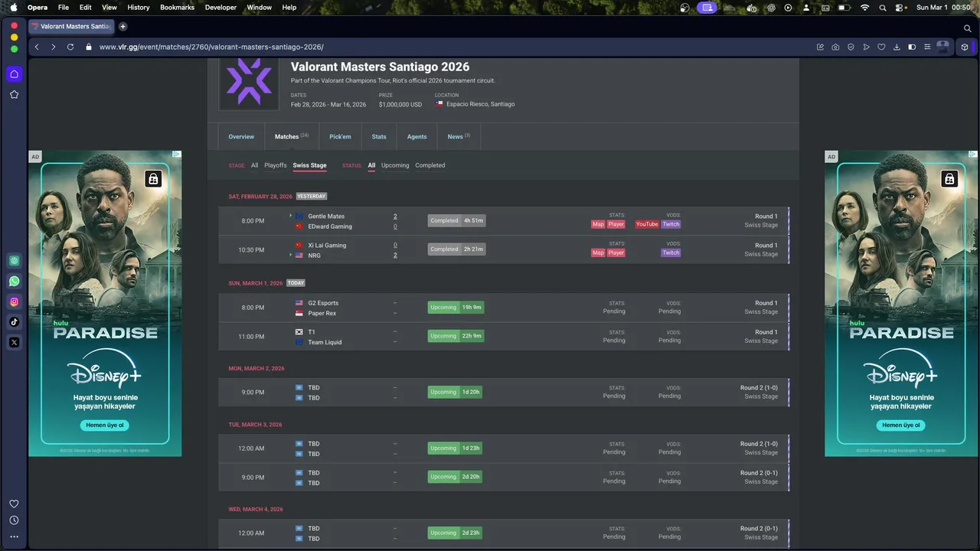Select the Valorant Masters Santiago browser tab

coord(71,26)
